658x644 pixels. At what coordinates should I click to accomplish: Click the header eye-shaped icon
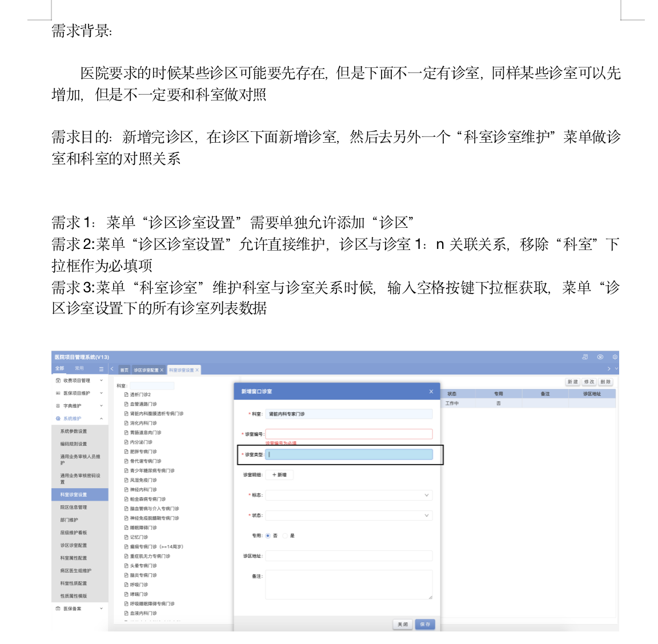[x=600, y=357]
